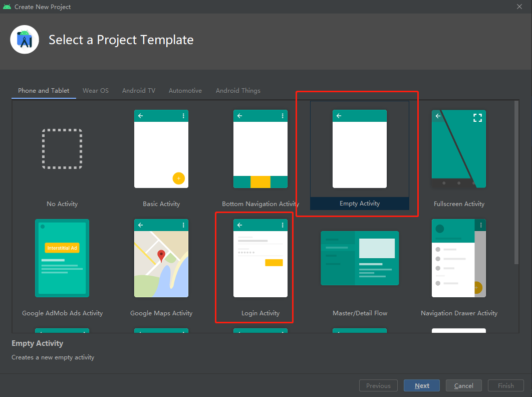Click the Master/Detail Flow label
The height and width of the screenshot is (397, 532).
tap(360, 313)
